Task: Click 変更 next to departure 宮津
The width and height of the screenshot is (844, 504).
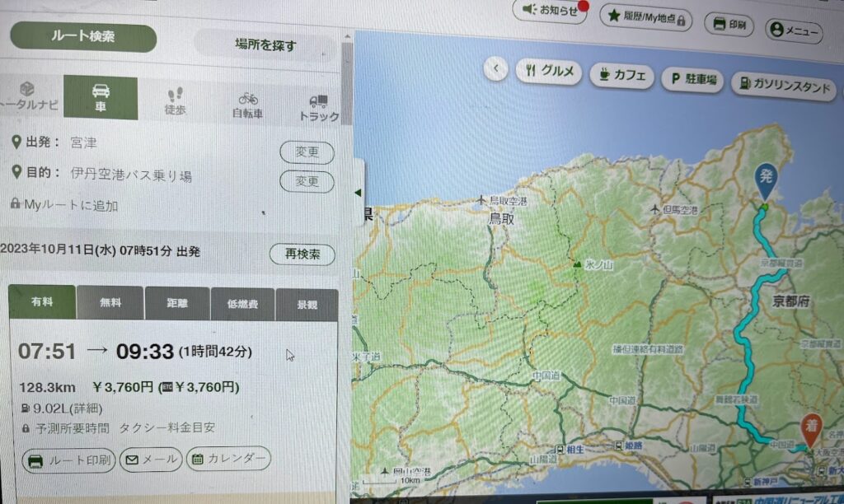Action: pos(307,152)
